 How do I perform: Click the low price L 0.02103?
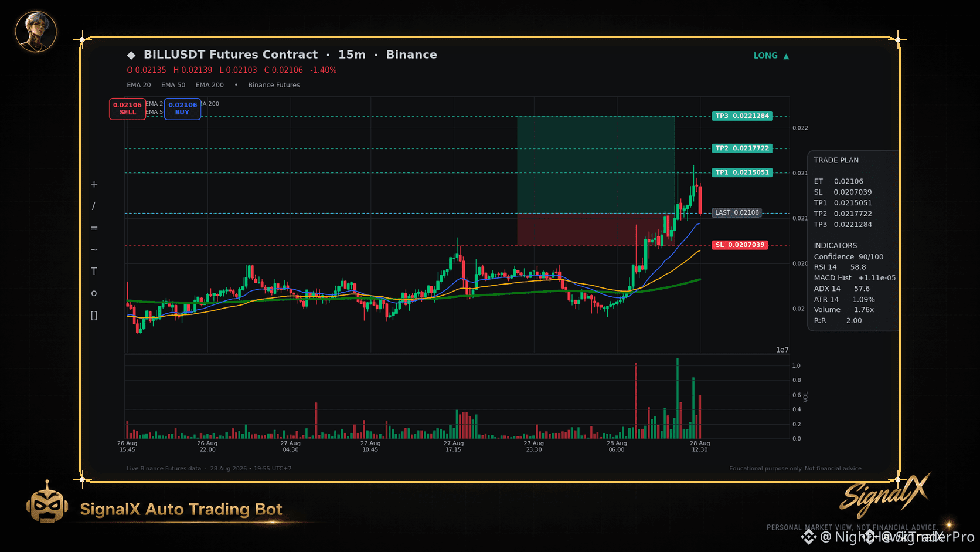tap(238, 70)
